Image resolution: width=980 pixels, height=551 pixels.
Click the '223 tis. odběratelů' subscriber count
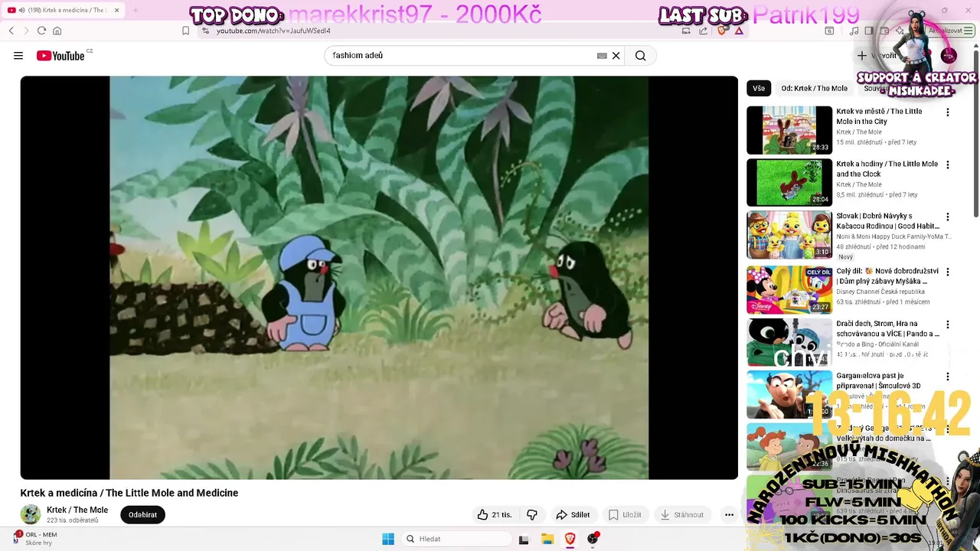coord(73,520)
